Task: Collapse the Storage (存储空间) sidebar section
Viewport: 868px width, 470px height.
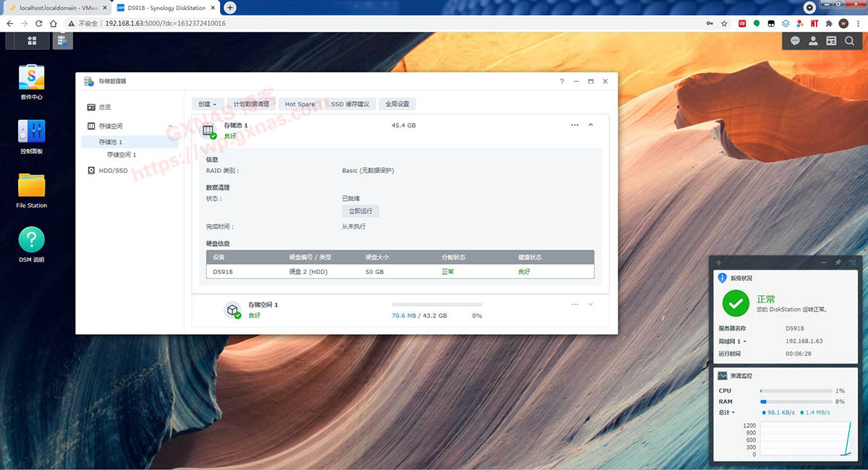Action: click(170, 126)
